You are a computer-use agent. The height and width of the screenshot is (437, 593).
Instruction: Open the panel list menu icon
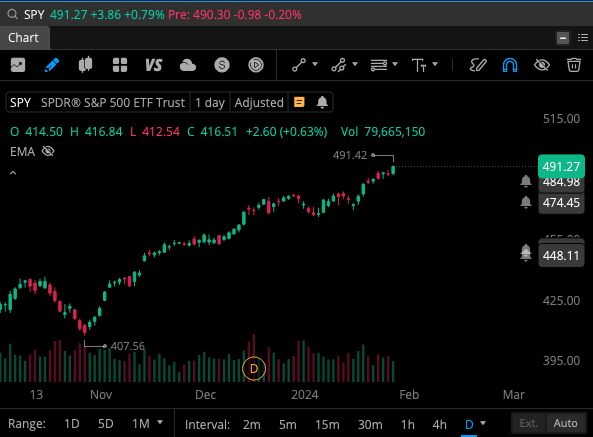583,38
